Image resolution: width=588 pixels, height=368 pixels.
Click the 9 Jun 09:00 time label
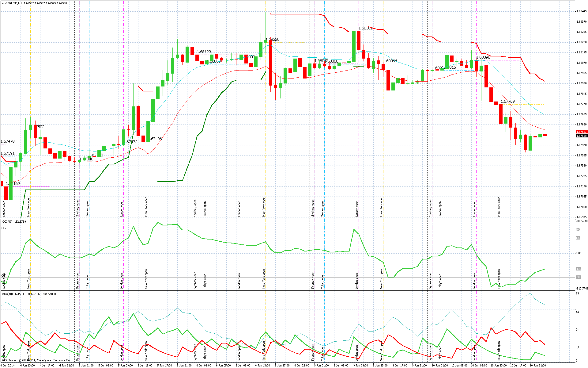point(360,366)
